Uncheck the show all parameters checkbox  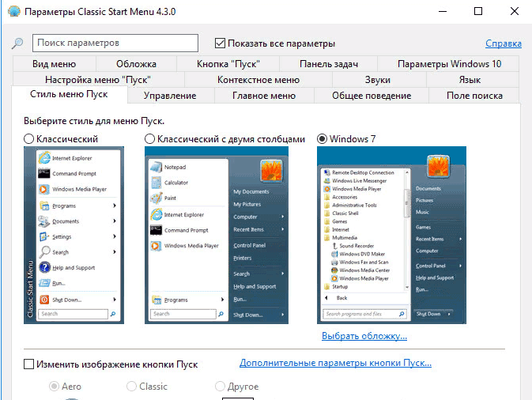(220, 43)
